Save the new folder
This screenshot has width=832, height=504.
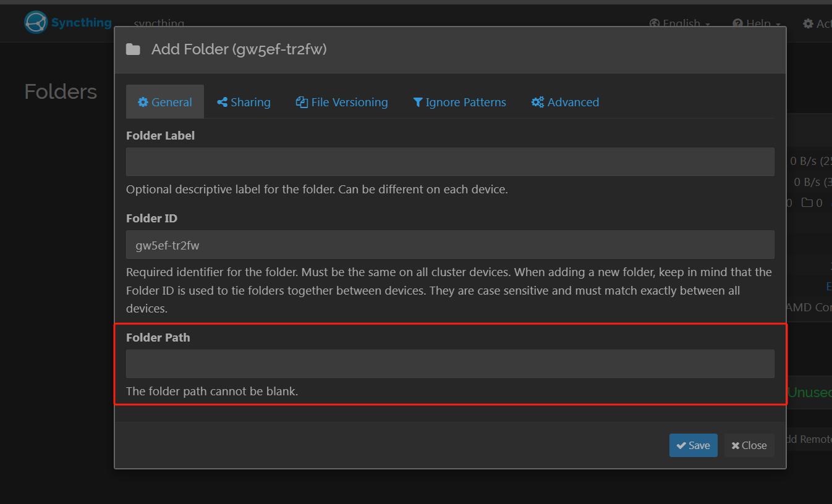tap(693, 445)
